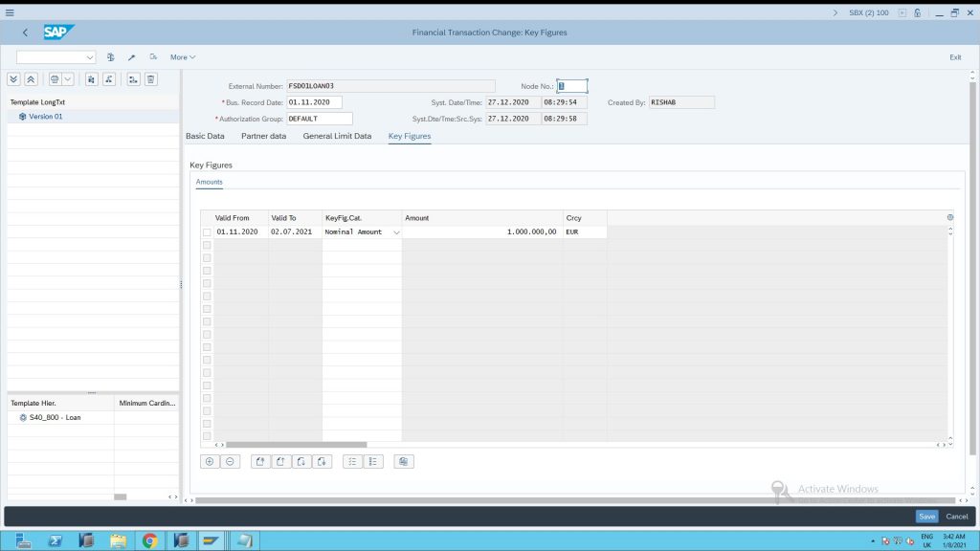
Task: Focus the Node No. input field
Action: [572, 86]
